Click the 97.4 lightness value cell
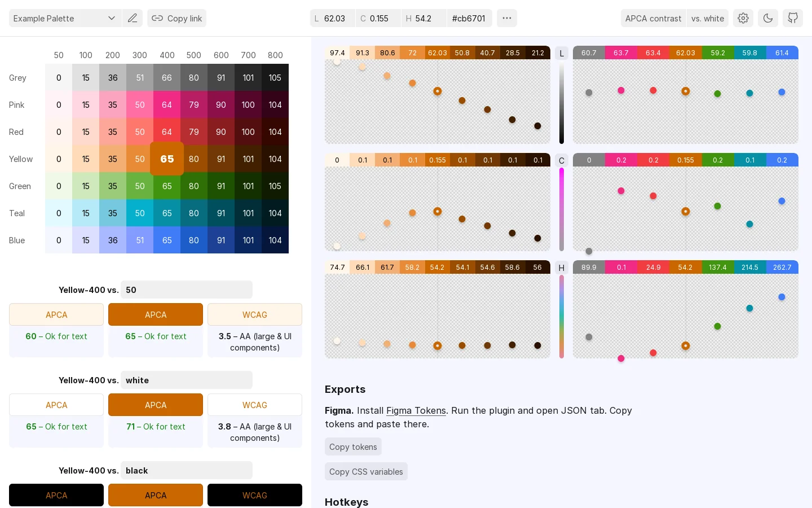The image size is (812, 508). pos(337,52)
